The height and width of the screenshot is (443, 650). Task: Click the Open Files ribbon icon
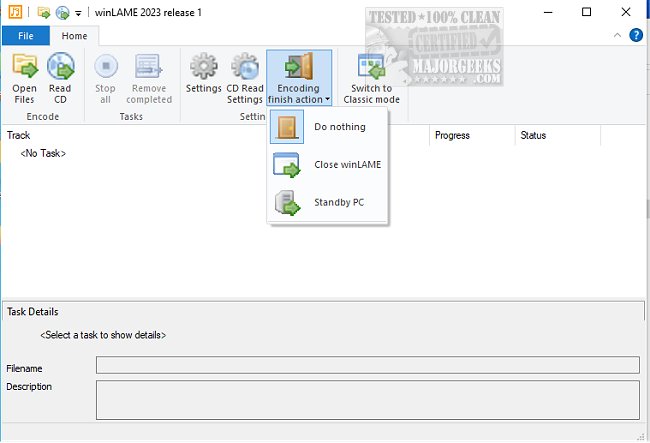tap(24, 78)
